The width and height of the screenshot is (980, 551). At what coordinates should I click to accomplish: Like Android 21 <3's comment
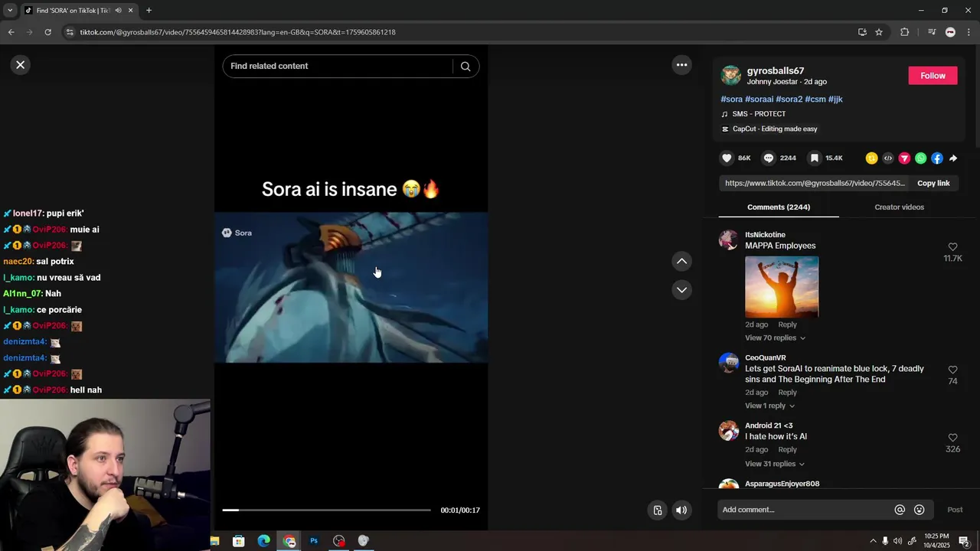coord(952,438)
